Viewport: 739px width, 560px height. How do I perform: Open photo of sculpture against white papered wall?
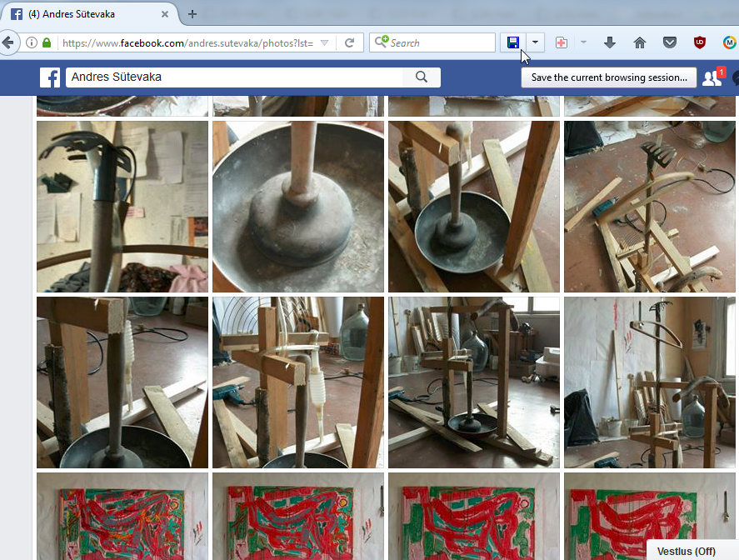(650, 382)
